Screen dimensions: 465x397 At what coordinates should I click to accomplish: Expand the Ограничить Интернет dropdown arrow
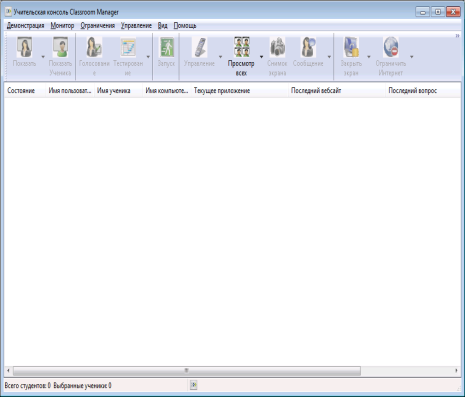(412, 57)
